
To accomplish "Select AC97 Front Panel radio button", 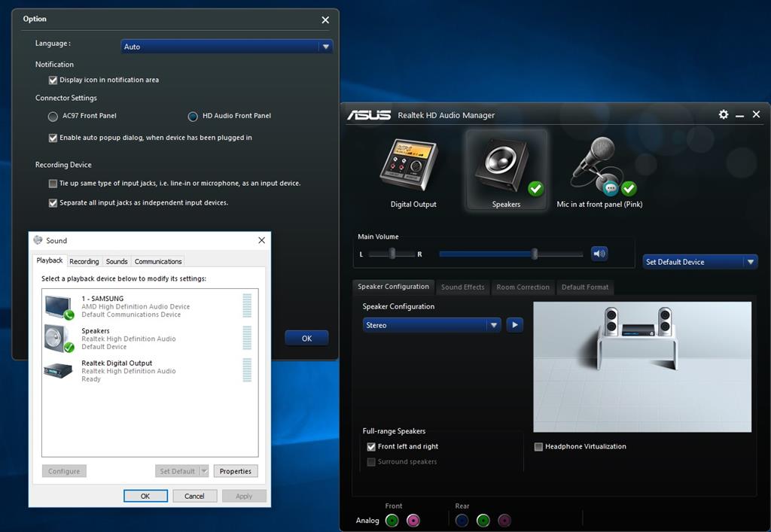I will [x=53, y=117].
